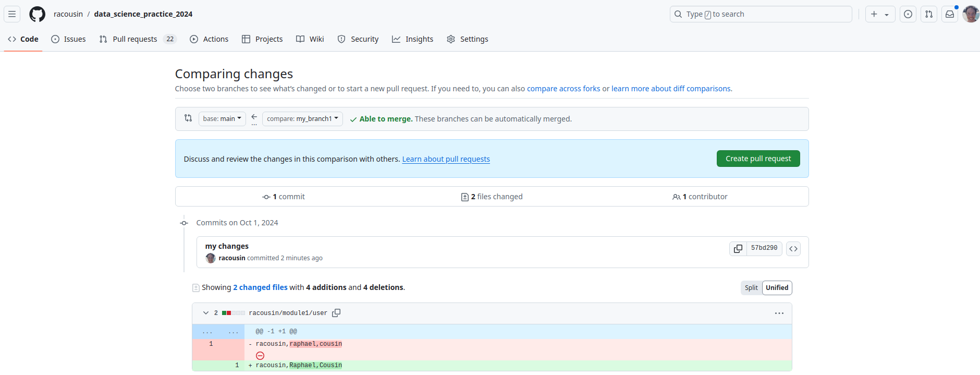980x375 pixels.
Task: Open the issues icon in top header
Action: click(908, 14)
